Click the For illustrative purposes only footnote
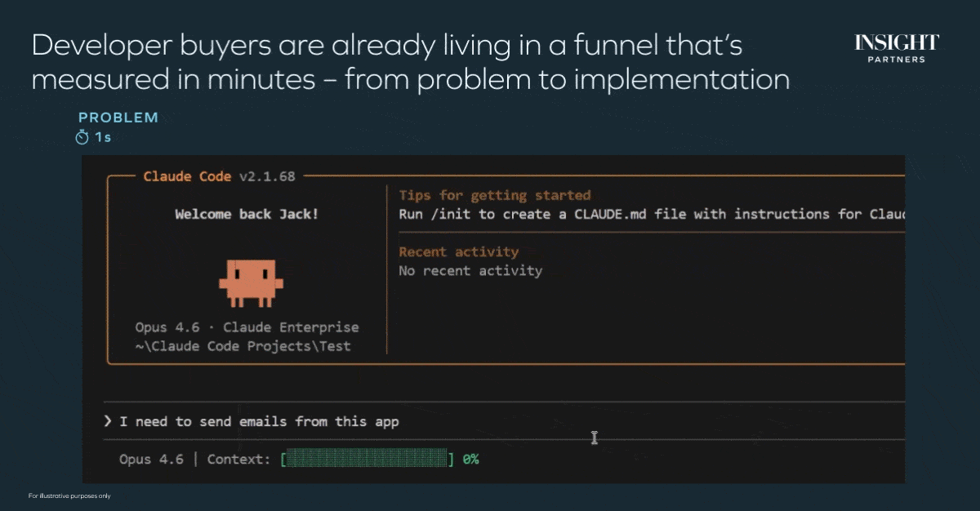Screen dimensions: 980x511 [69, 495]
